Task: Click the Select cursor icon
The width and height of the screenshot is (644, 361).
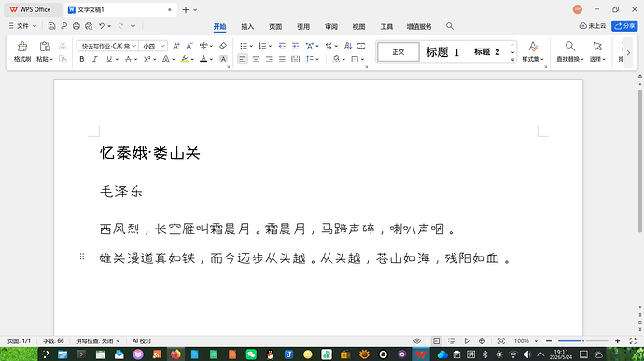Action: (x=597, y=46)
